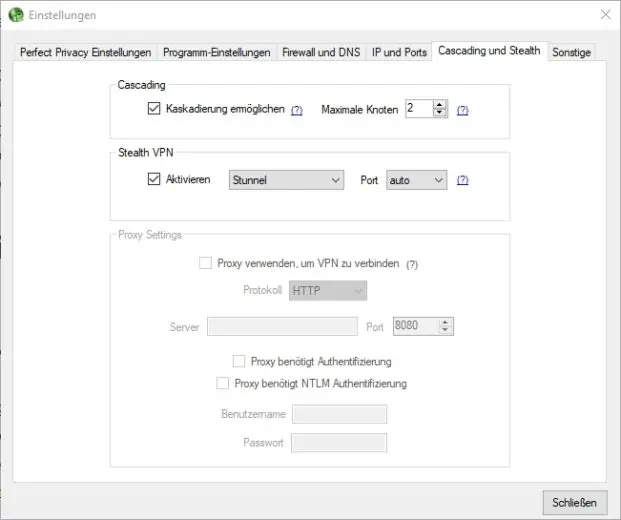Click the Passwort input field
Viewport: 621px width, 520px height.
coord(339,443)
